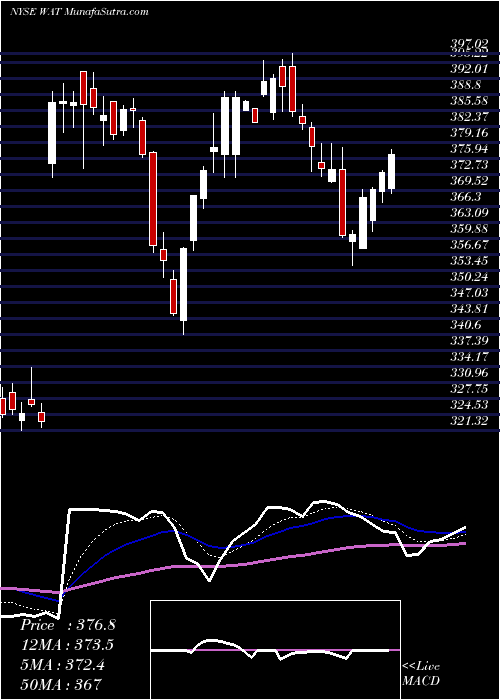This screenshot has height=700, width=500.
Task: Click the <<Live MACD label
Action: 421,674
